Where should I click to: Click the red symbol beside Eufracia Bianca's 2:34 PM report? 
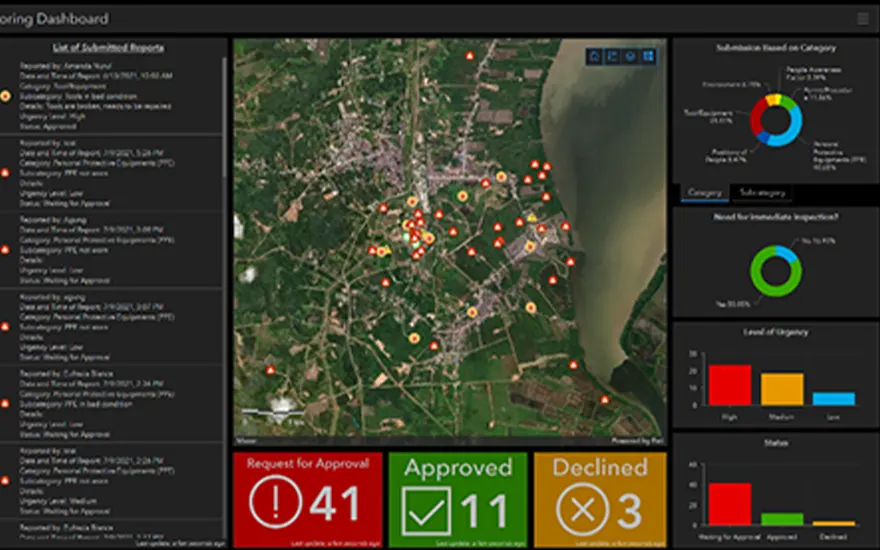[x=6, y=404]
